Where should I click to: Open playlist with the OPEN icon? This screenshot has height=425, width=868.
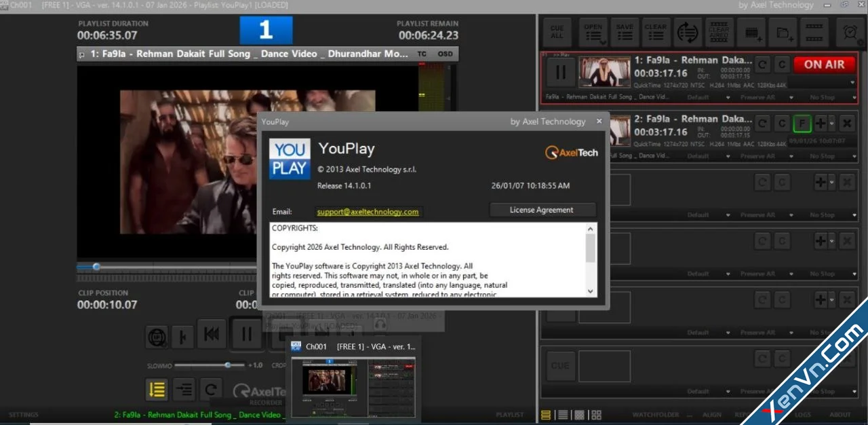(x=593, y=32)
